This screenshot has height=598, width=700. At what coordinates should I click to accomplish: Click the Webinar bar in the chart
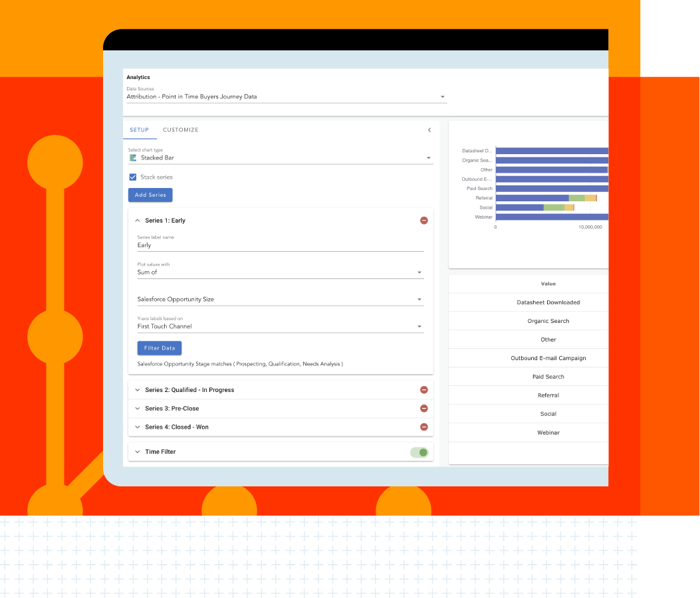(x=552, y=217)
